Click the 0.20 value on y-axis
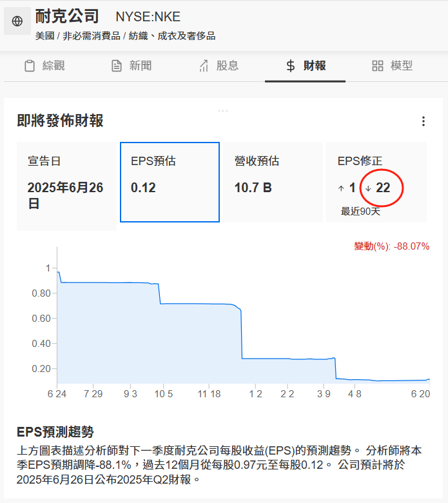This screenshot has height=503, width=448. coord(41,369)
